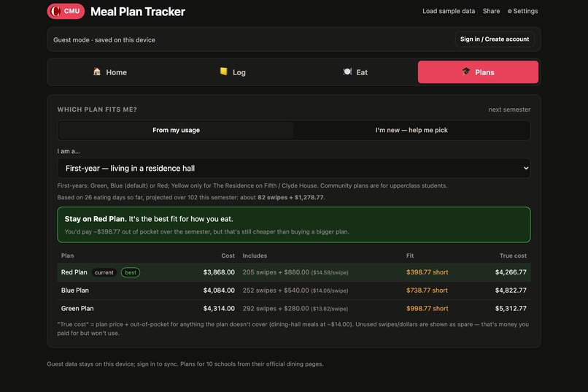Select the Green Plan row name
Image resolution: width=588 pixels, height=392 pixels.
[77, 308]
